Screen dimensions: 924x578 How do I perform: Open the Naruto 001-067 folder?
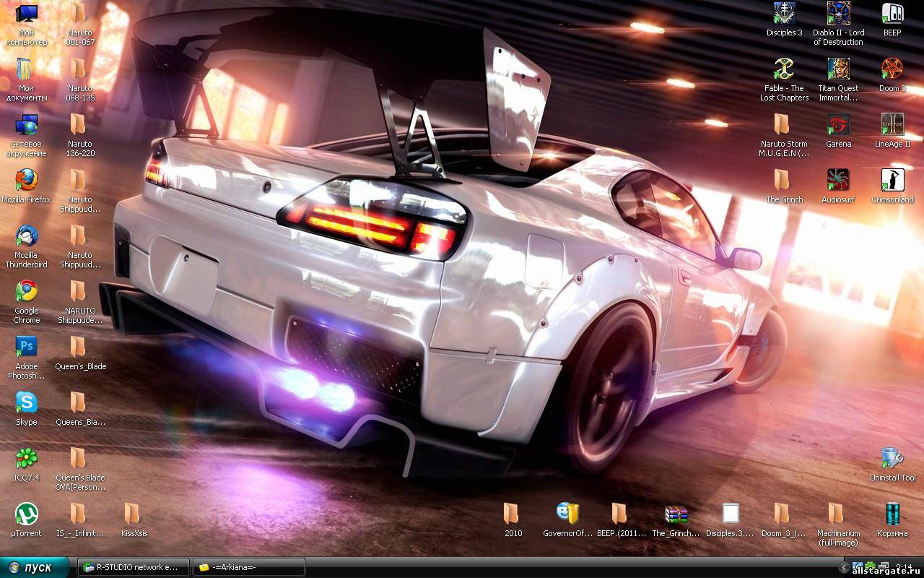[79, 14]
